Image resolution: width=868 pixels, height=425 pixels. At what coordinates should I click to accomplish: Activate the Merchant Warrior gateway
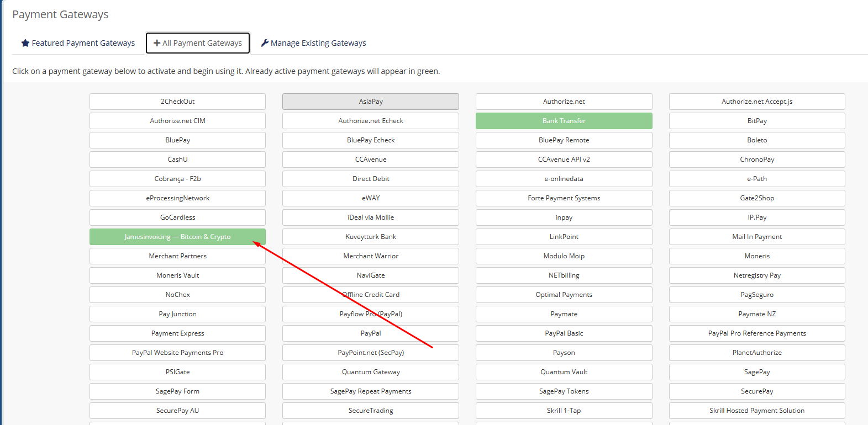(x=371, y=256)
